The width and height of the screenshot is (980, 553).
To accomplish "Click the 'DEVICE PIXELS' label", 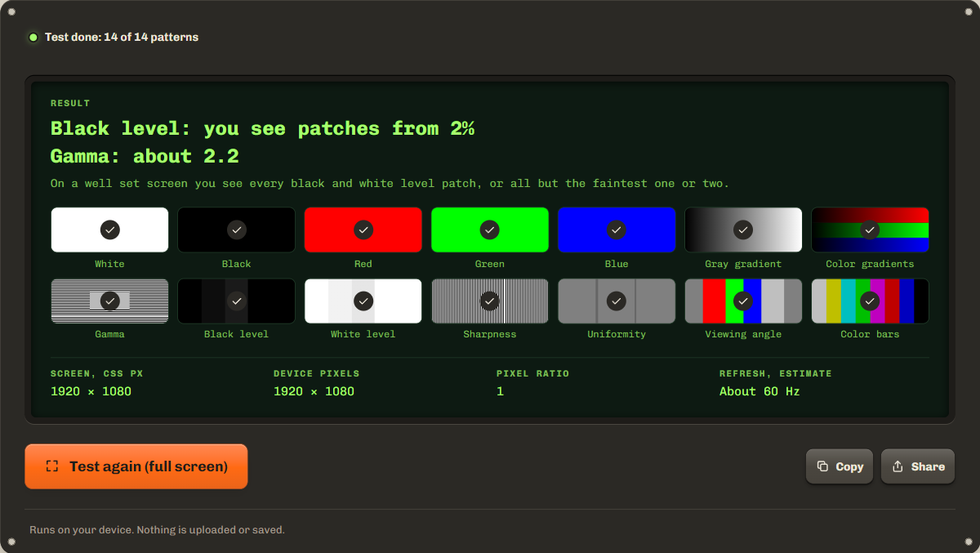I will tap(317, 373).
